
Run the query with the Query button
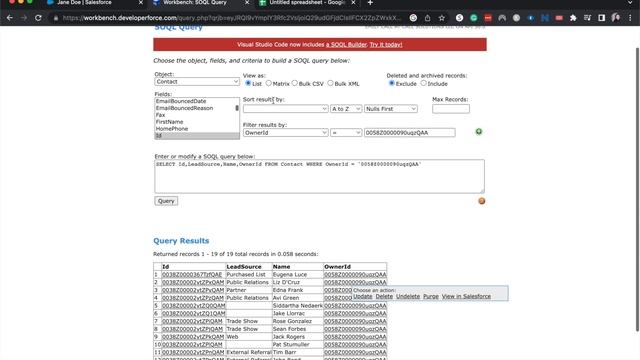coord(166,201)
